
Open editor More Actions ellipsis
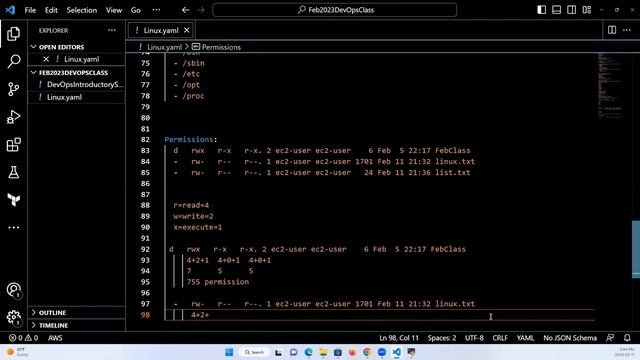point(627,30)
